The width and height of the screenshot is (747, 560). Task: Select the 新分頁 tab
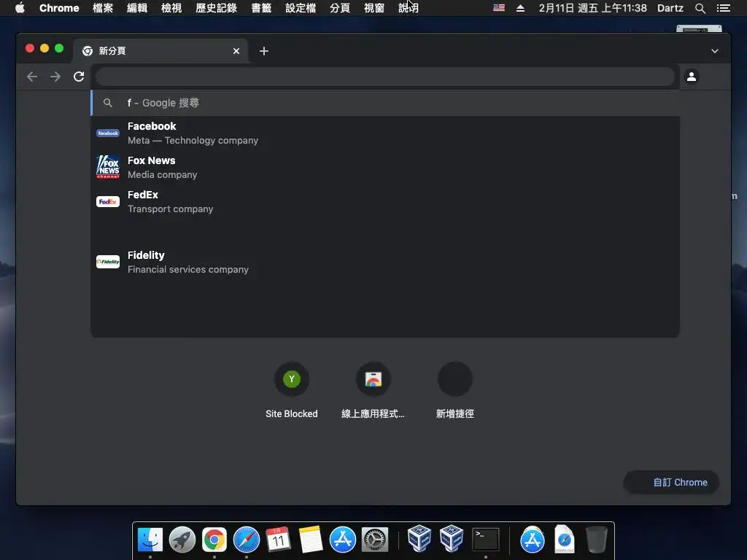pos(160,51)
